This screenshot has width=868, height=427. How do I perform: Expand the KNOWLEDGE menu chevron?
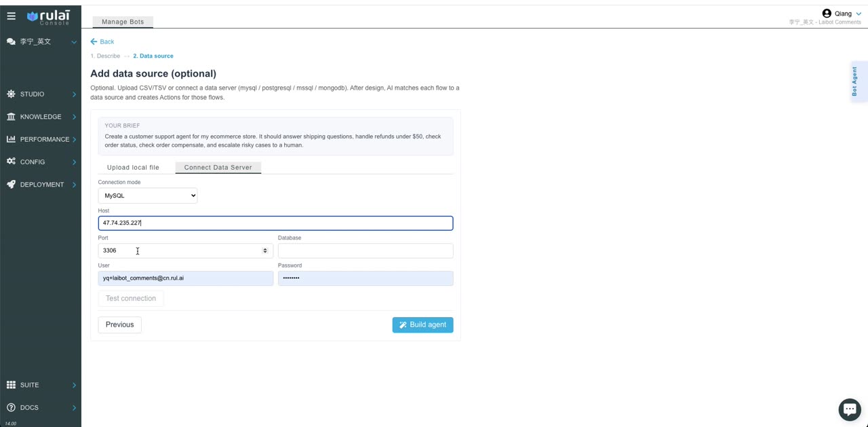coord(74,117)
